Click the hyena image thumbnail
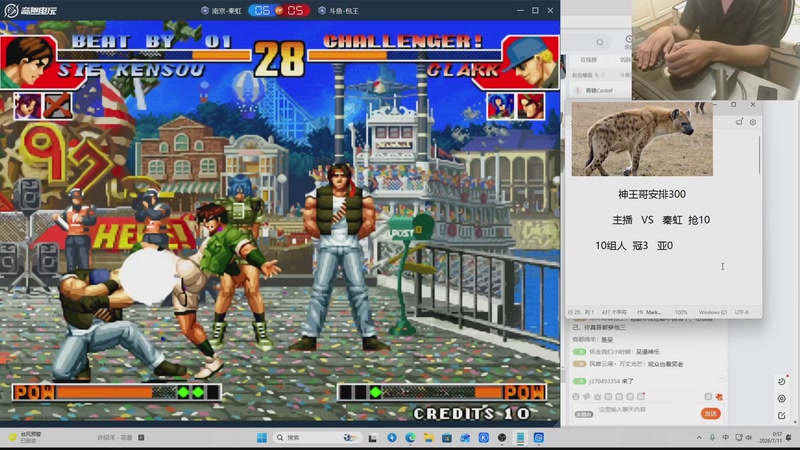 coord(642,139)
